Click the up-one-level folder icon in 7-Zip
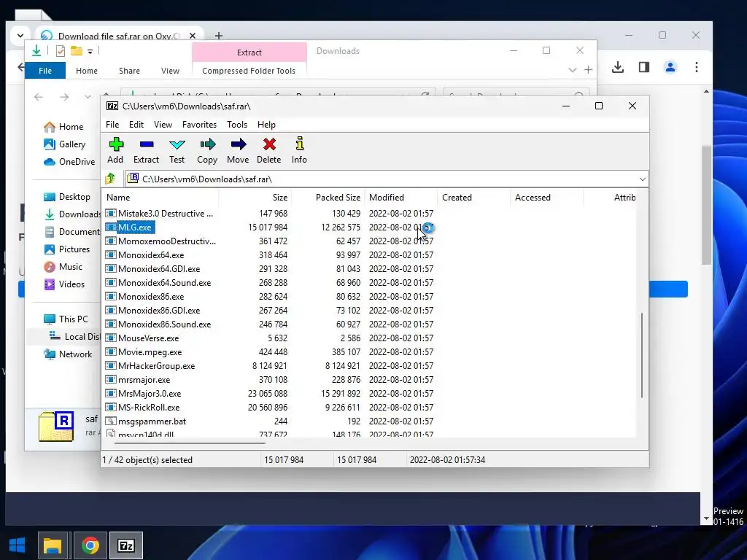Screen dimensions: 747x560 (x=111, y=179)
